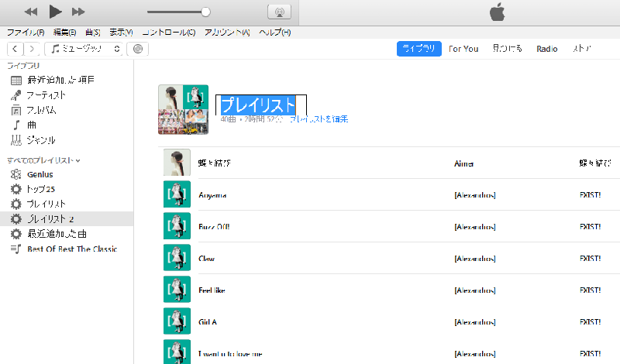Viewport: 620px width, 364px height.
Task: Click the playlist collage artwork thumbnail
Action: [183, 109]
